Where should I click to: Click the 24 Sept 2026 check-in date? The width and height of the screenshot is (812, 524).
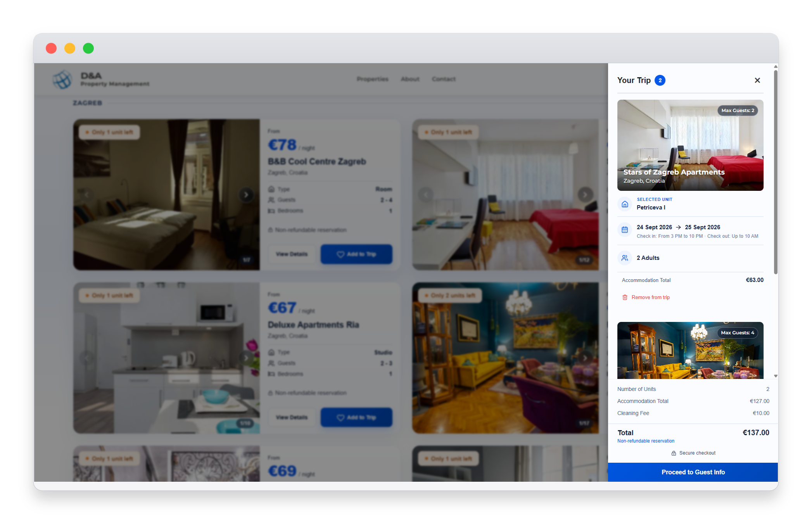654,227
